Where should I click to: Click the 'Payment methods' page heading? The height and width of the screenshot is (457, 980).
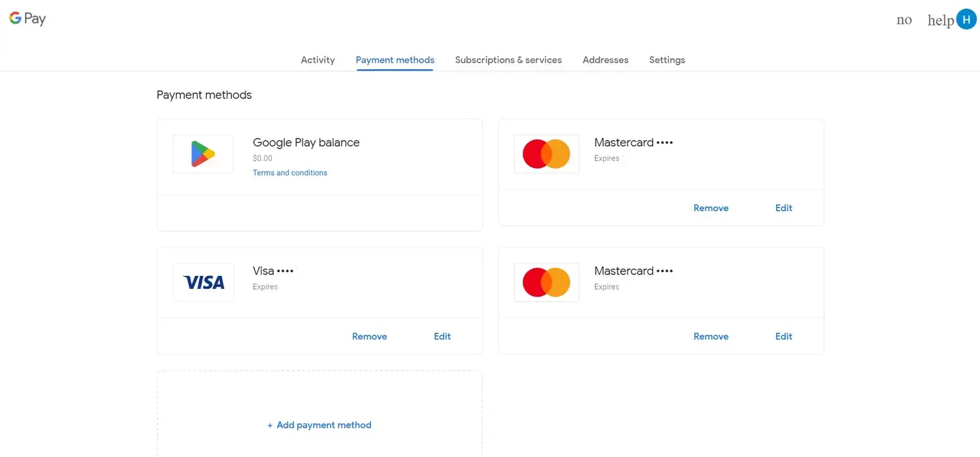click(x=204, y=95)
